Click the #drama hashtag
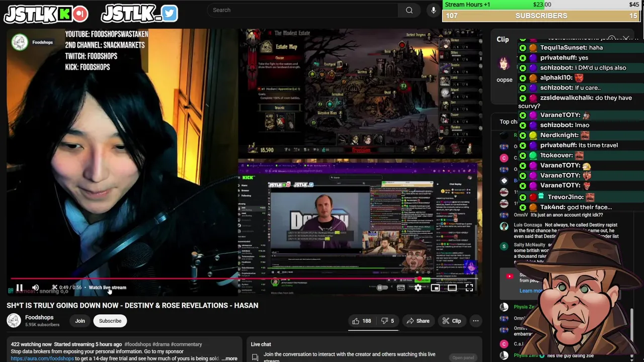Image resolution: width=644 pixels, height=362 pixels. click(x=160, y=344)
